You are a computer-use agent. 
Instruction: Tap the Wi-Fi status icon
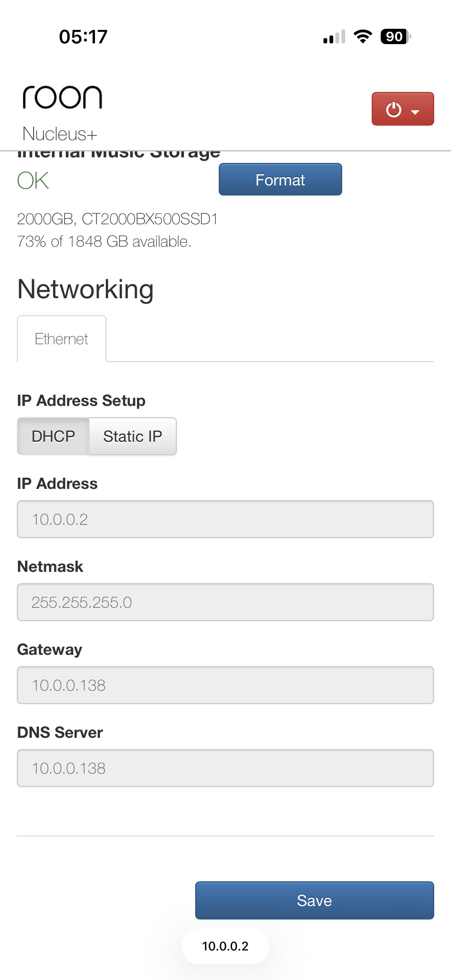[x=363, y=37]
